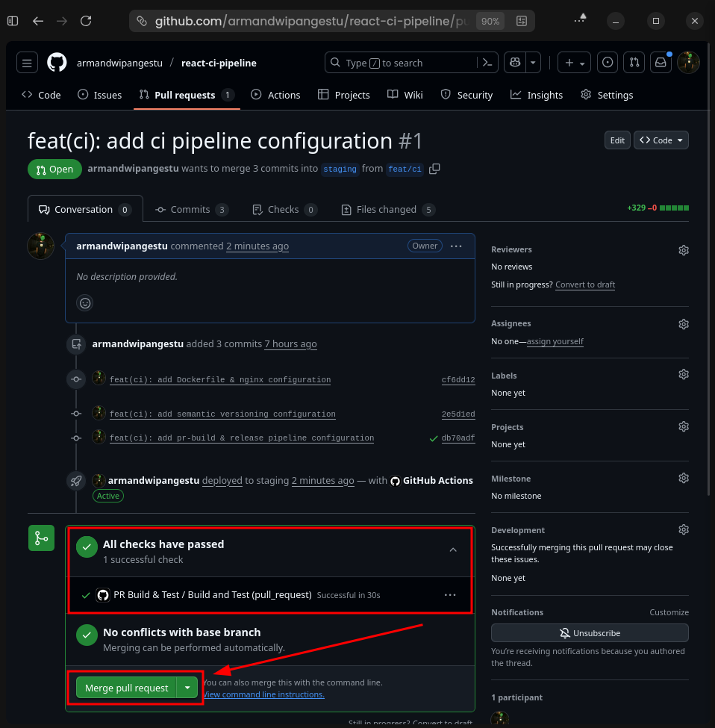Switch to the Commits tab
Viewport: 715px width, 728px height.
pos(191,209)
